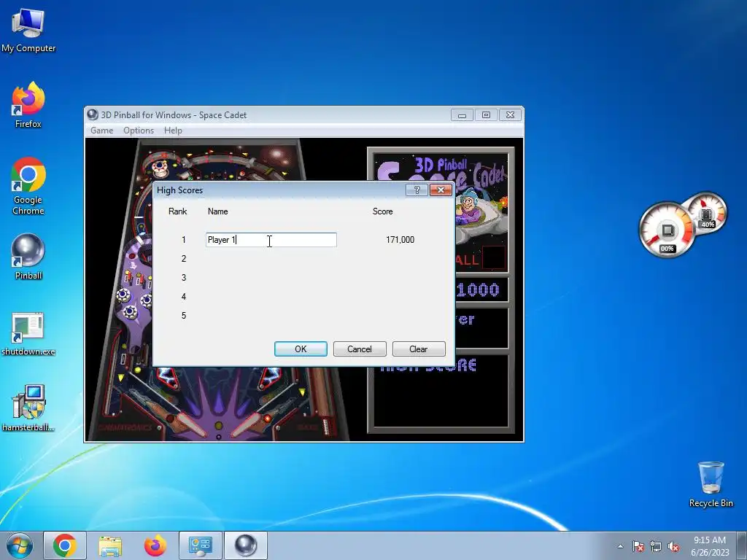Click the pinball icon in the window title bar
Image resolution: width=747 pixels, height=560 pixels.
pyautogui.click(x=93, y=114)
